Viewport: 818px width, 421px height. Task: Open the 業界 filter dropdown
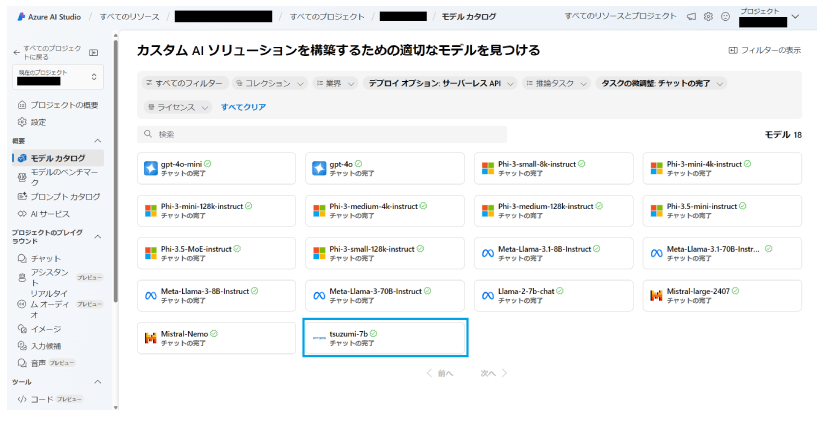(335, 83)
